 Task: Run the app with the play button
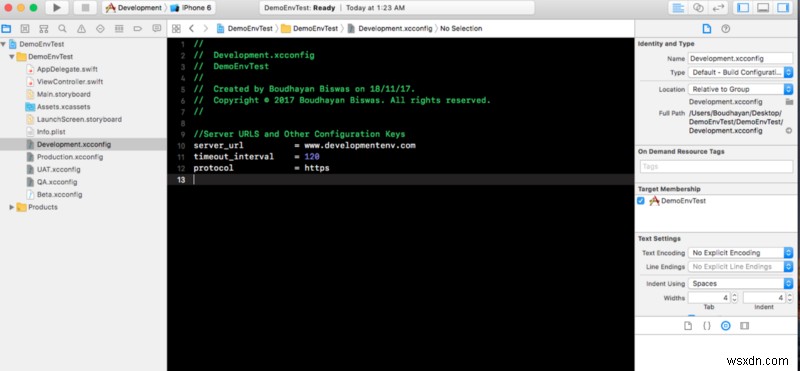point(57,8)
